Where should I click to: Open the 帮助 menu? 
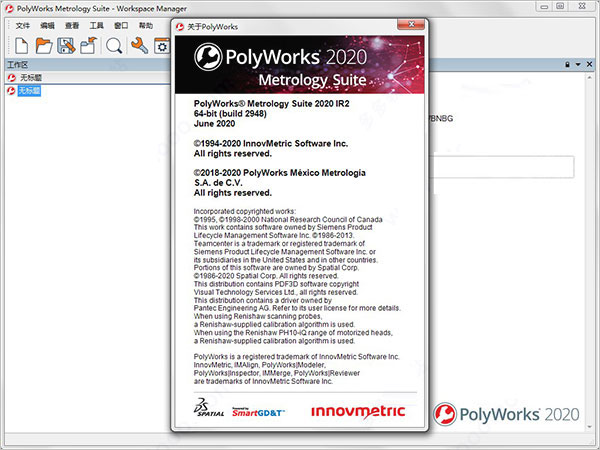pyautogui.click(x=146, y=26)
